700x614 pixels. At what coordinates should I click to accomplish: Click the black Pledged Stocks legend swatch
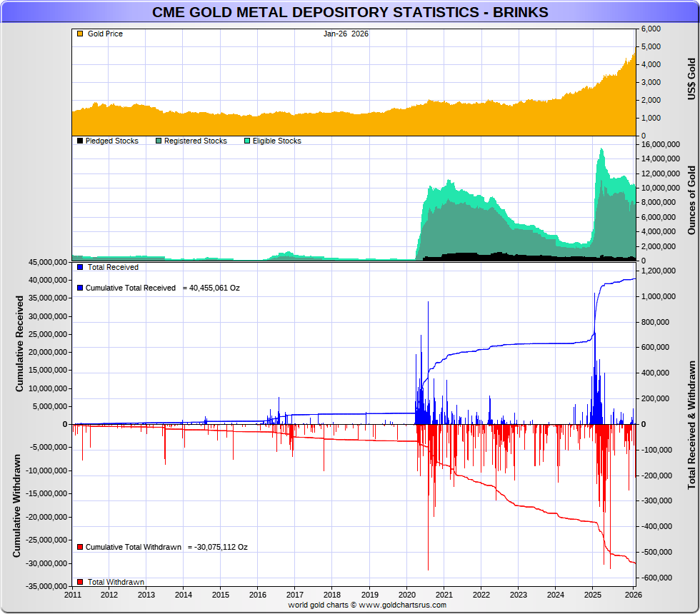click(x=80, y=141)
